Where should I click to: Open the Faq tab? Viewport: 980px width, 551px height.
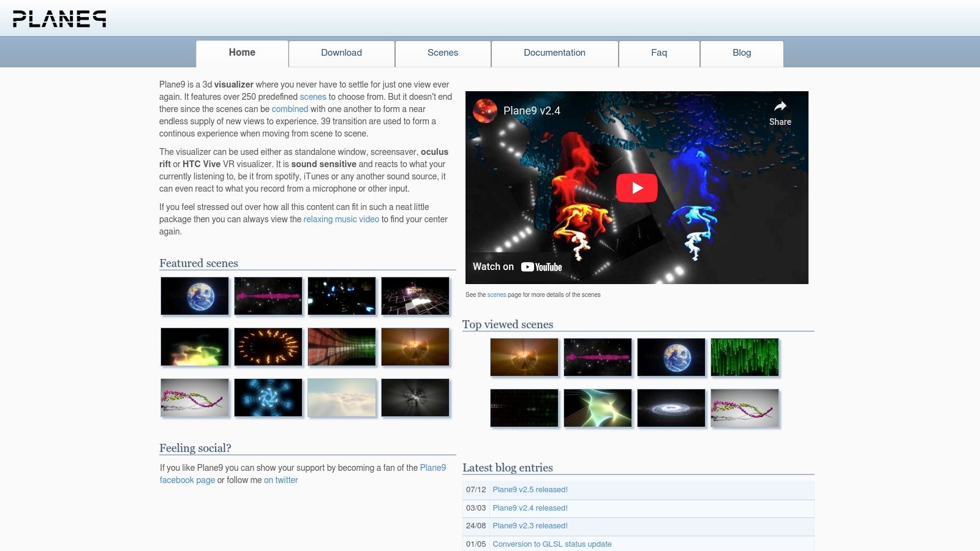(659, 53)
